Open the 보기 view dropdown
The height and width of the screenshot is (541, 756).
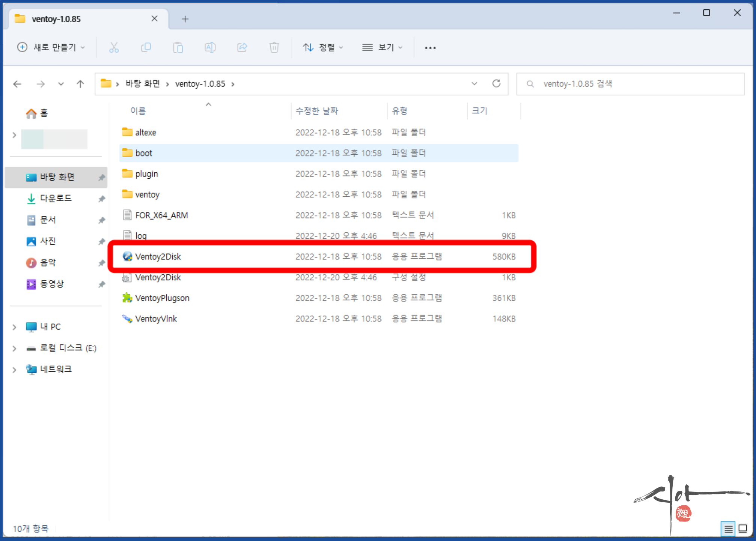pos(382,47)
